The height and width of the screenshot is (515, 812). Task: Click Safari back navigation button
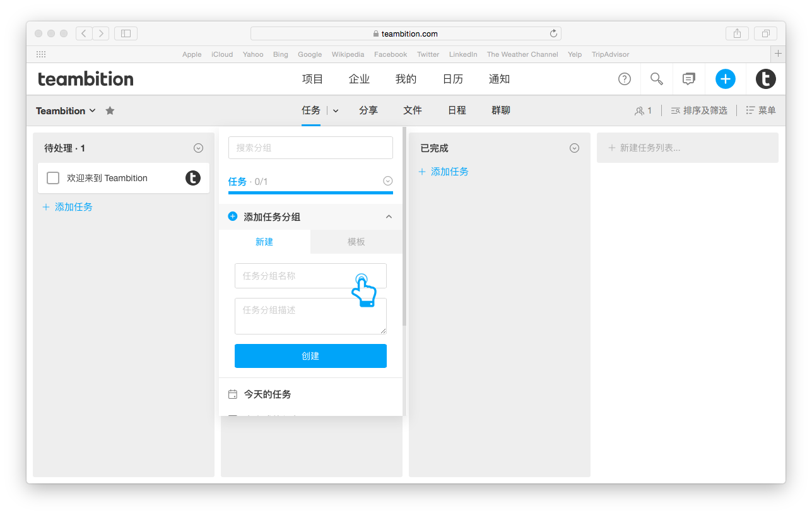[x=84, y=33]
